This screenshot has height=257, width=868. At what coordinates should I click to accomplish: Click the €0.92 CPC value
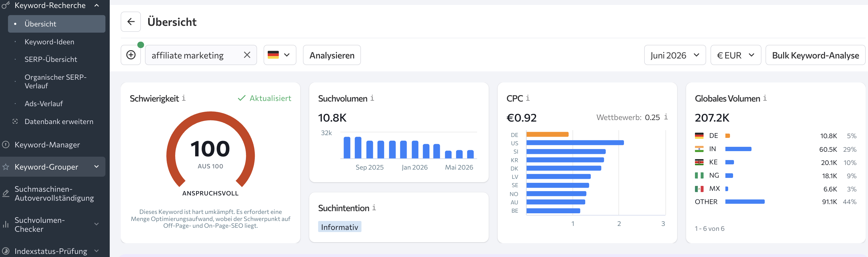[x=521, y=118]
